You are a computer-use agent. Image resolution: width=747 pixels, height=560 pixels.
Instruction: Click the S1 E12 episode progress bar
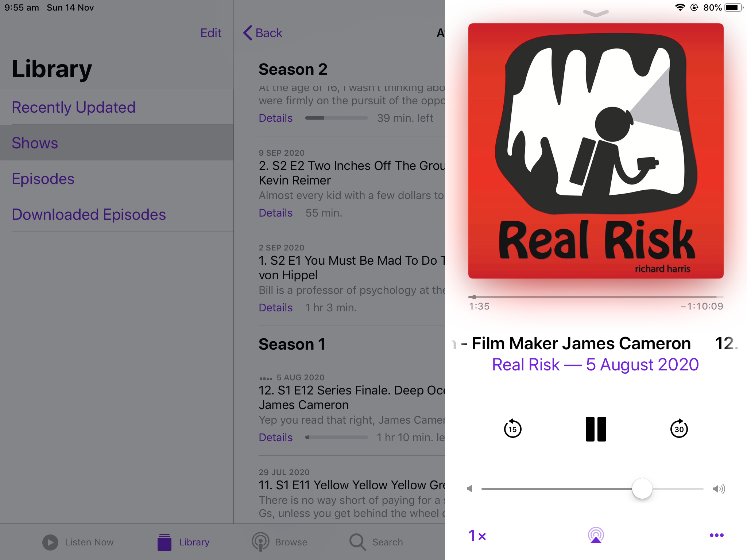pyautogui.click(x=336, y=437)
